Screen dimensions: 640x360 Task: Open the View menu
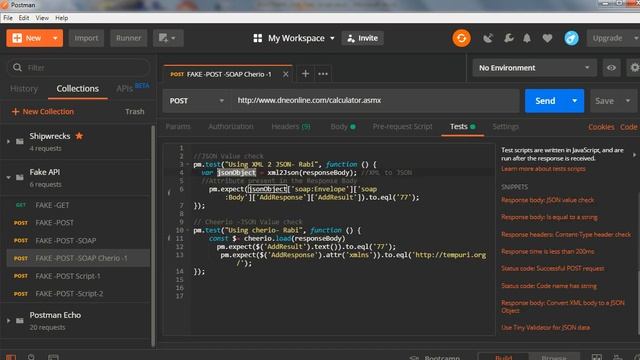(x=42, y=18)
